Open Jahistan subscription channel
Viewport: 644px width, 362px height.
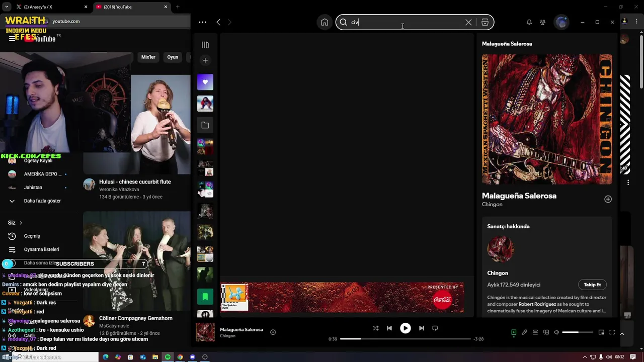33,188
